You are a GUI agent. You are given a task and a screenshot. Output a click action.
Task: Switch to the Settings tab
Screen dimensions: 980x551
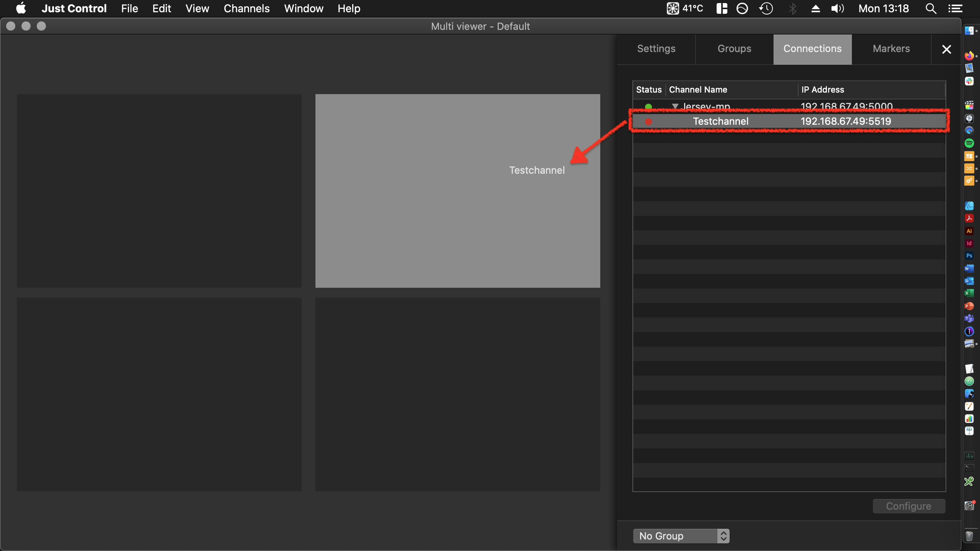pos(656,49)
